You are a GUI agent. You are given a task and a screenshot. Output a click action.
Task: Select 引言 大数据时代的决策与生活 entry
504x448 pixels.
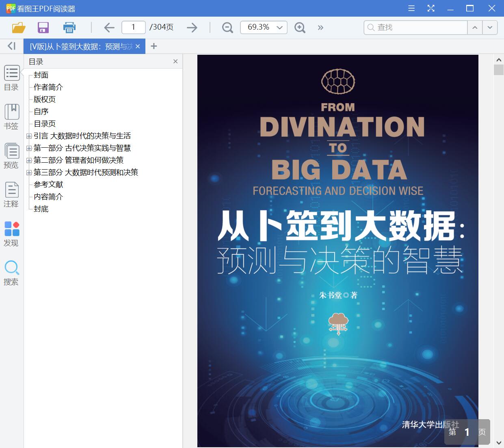[82, 136]
